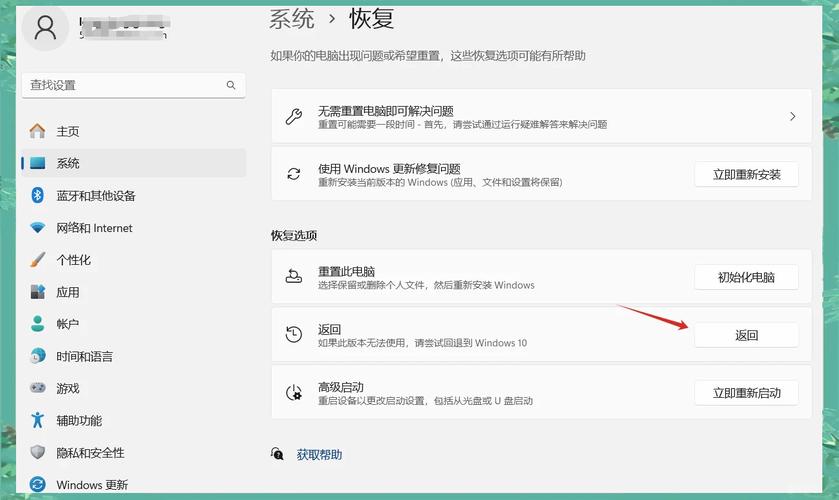The height and width of the screenshot is (500, 839).
Task: Click the network Wi-Fi icon
Action: (x=37, y=228)
